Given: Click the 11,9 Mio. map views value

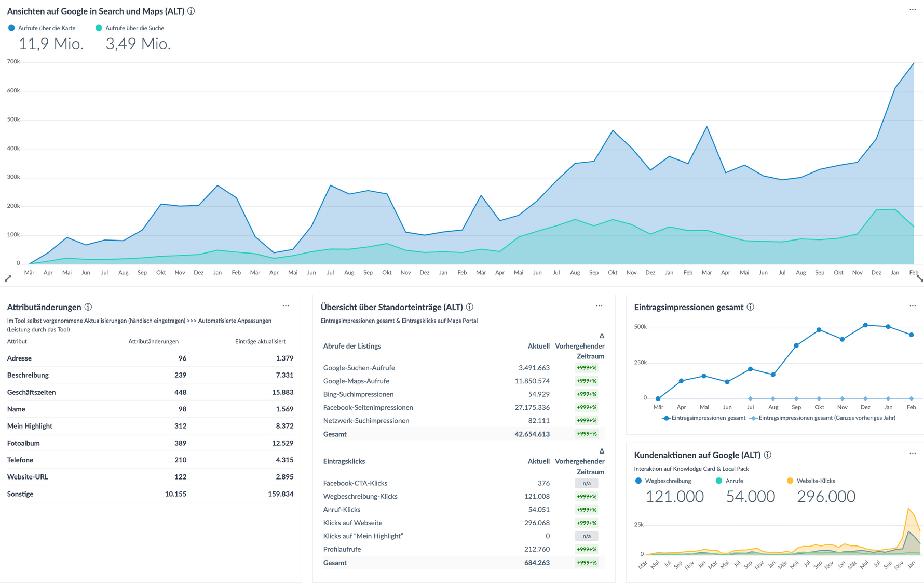Looking at the screenshot, I should point(51,44).
